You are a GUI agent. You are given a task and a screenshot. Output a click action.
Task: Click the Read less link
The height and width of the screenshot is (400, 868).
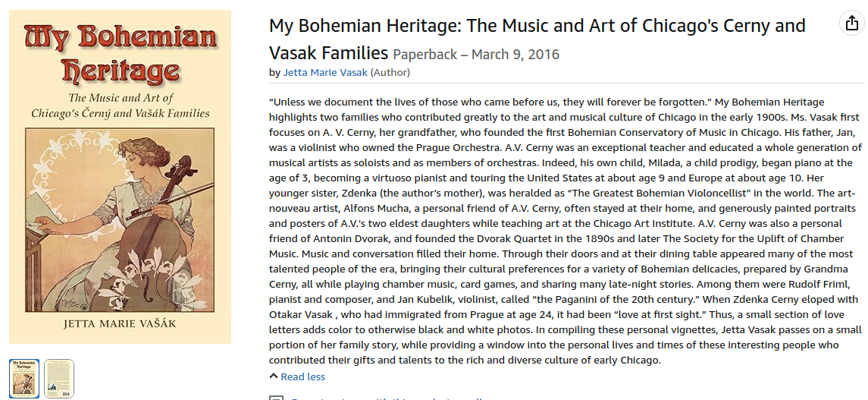(x=302, y=376)
